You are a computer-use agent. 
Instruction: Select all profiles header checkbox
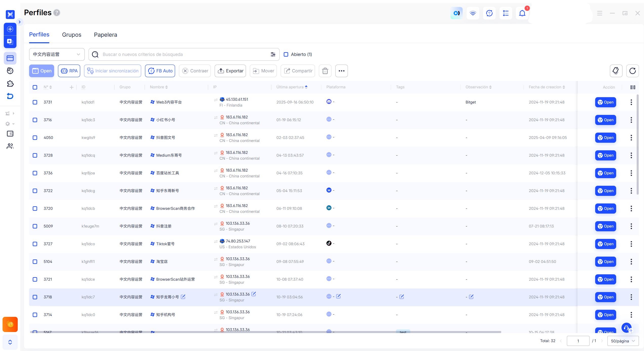[35, 87]
